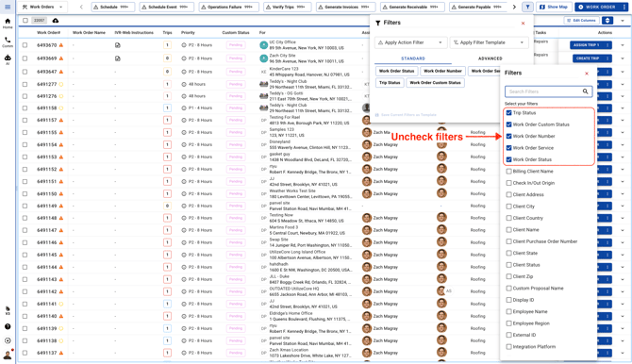Open the ASSIGN TRIP 1 three-dot options
The height and width of the screenshot is (364, 632).
coord(607,45)
